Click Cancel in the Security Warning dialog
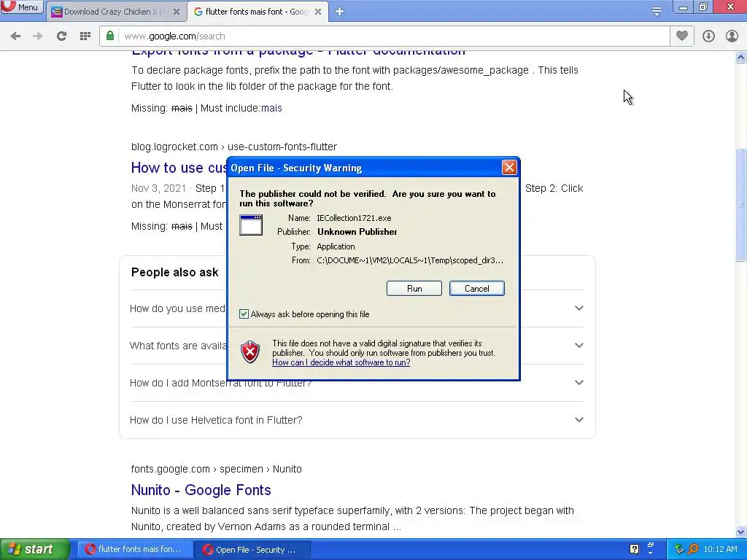The image size is (747, 560). tap(477, 289)
